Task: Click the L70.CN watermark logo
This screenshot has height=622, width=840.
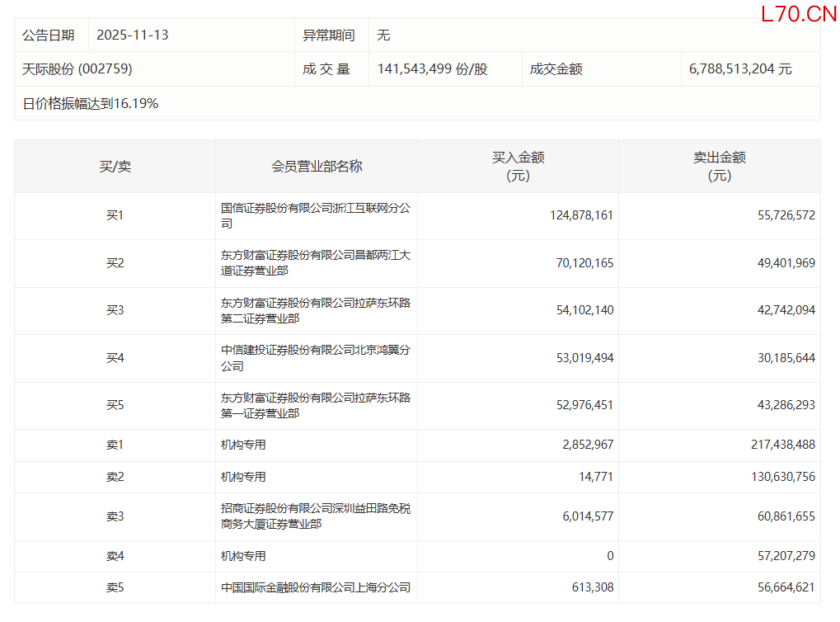Action: [798, 14]
